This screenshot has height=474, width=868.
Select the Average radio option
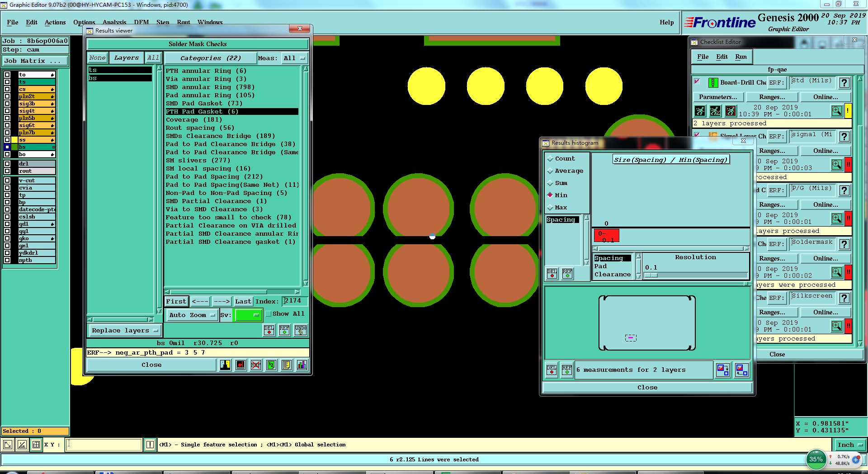tap(550, 171)
